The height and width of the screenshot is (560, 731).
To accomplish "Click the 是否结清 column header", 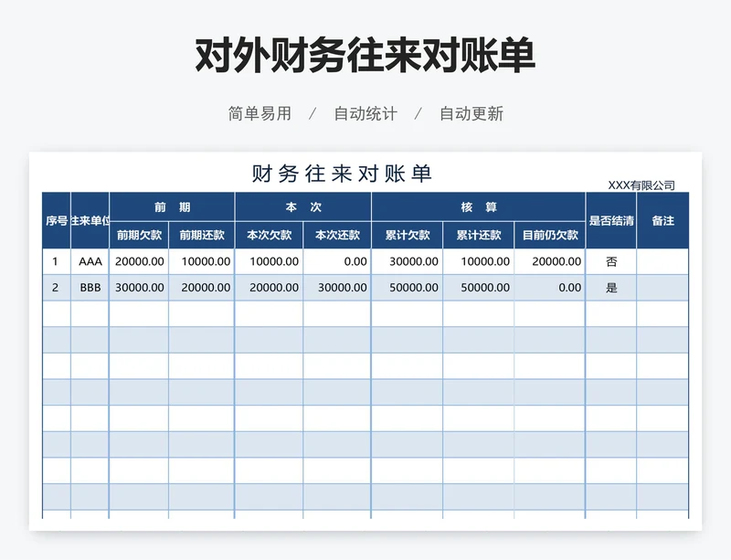I will [610, 220].
